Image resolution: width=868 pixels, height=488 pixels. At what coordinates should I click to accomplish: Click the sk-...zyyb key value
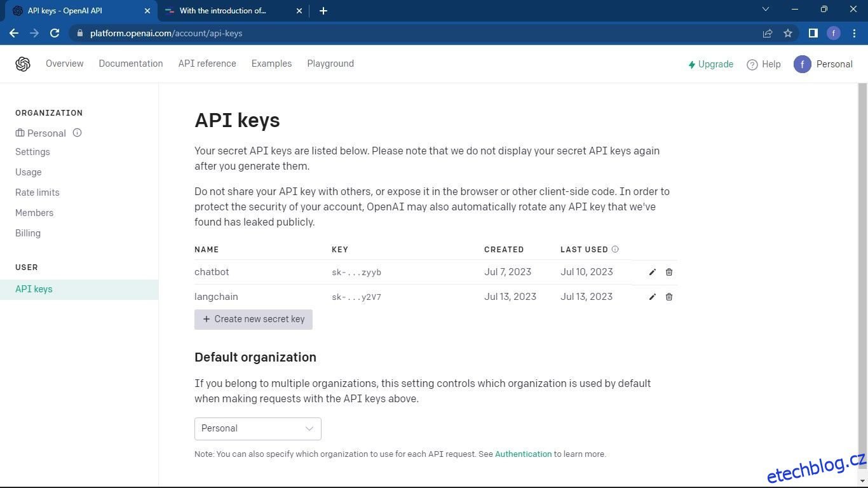356,272
